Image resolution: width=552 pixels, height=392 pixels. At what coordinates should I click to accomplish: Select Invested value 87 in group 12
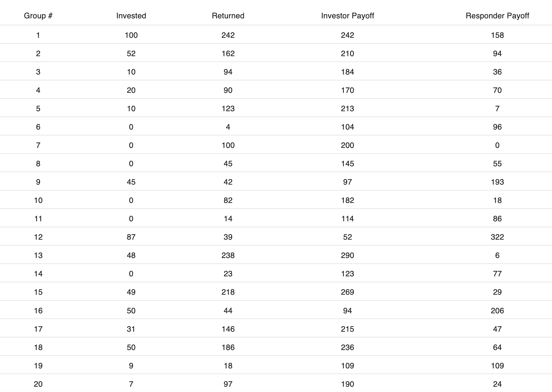(131, 237)
